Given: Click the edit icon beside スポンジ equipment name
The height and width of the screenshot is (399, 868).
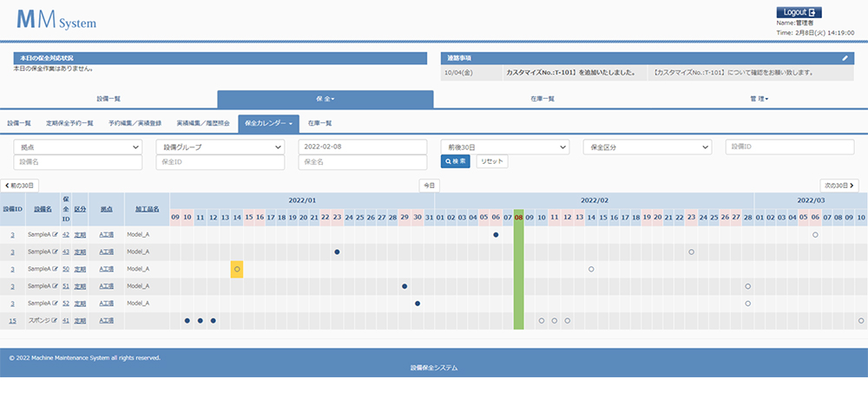Looking at the screenshot, I should point(55,320).
